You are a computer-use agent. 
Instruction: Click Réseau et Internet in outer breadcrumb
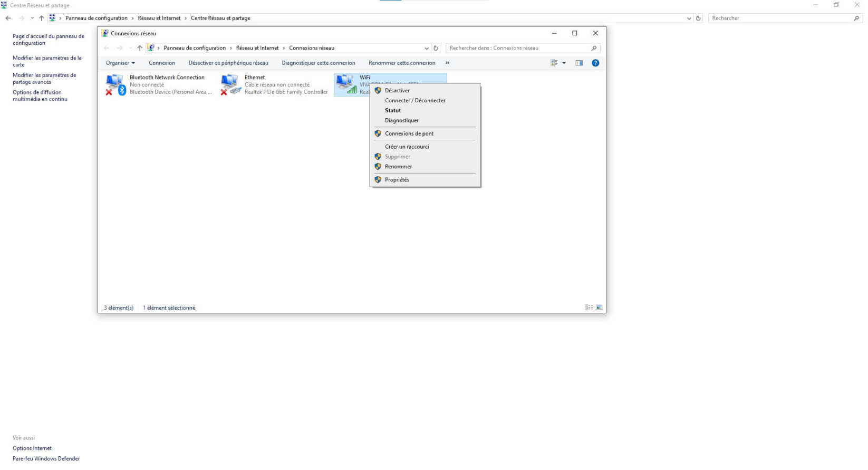(x=159, y=18)
